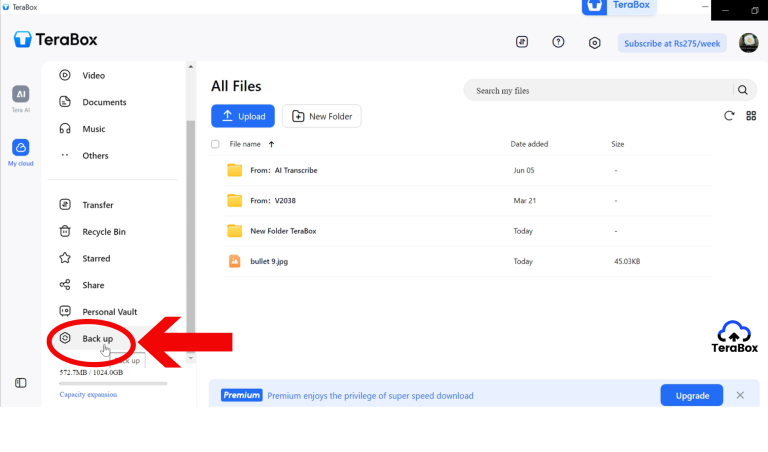
Task: Click the sidebar scroll up arrow
Action: [191, 67]
